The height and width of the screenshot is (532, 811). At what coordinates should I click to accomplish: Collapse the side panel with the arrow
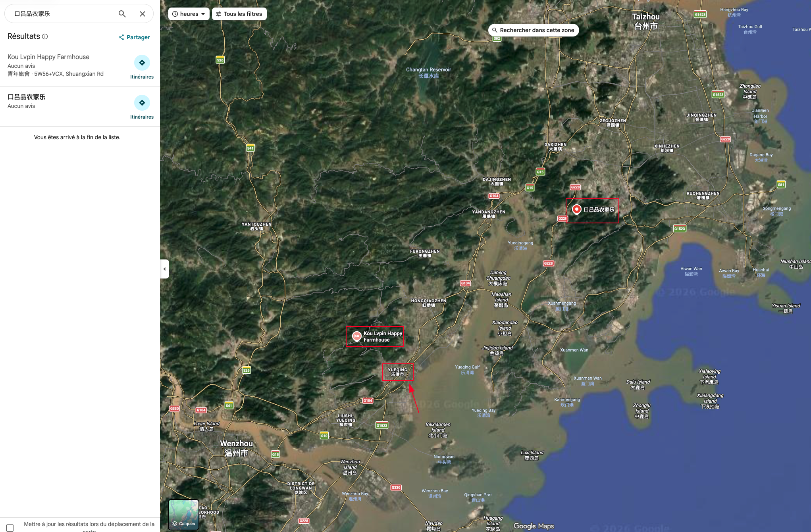(x=164, y=269)
